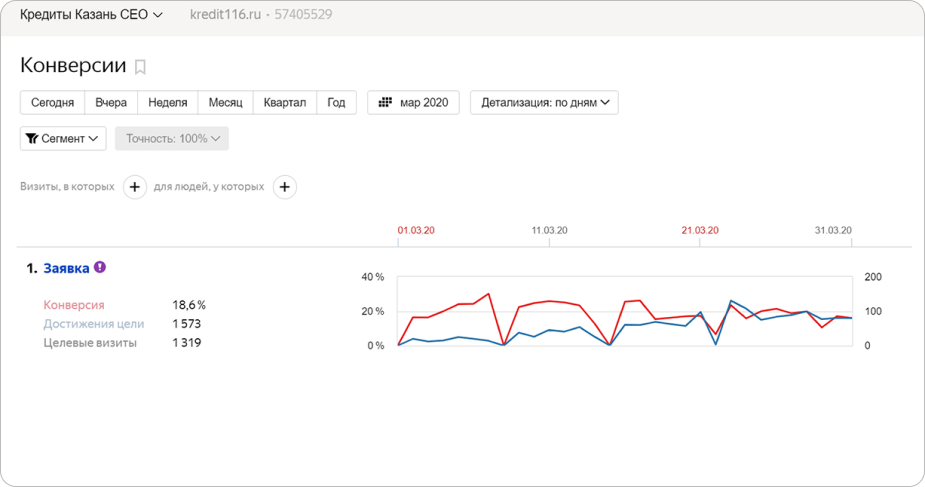This screenshot has height=487, width=925.
Task: Click the 21.03.20 date on chart axis
Action: point(700,230)
